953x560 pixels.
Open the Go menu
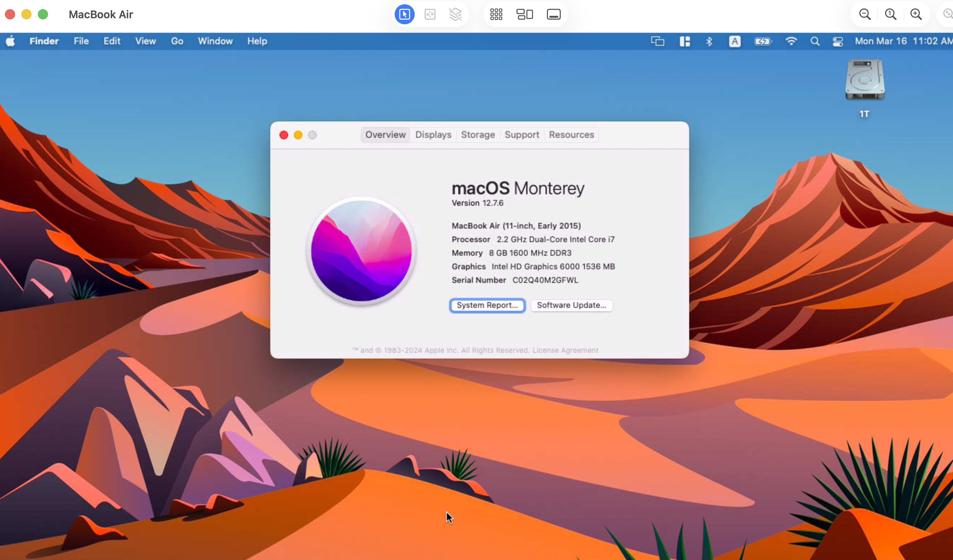177,41
